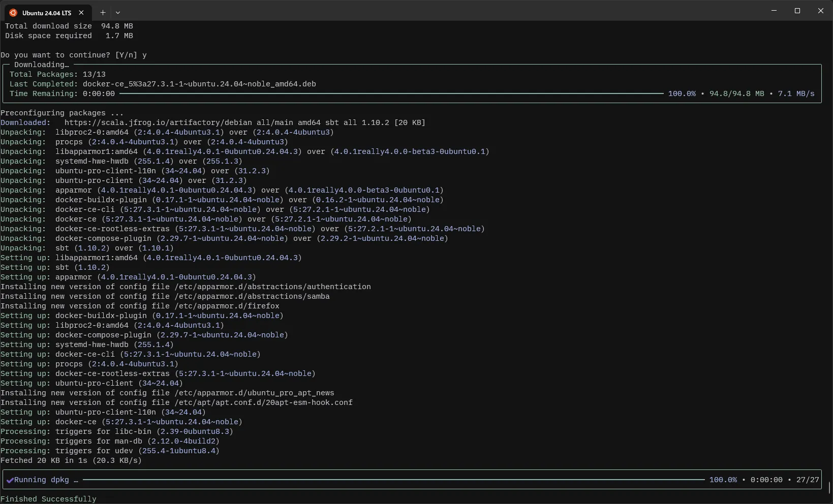The width and height of the screenshot is (833, 504).
Task: Click Unpacking docker-compose-plugin line
Action: click(224, 238)
